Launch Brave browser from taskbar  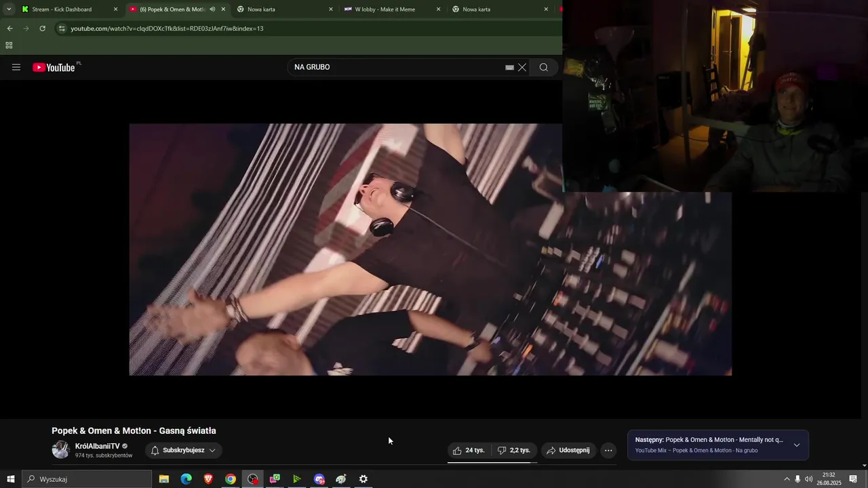tap(208, 479)
